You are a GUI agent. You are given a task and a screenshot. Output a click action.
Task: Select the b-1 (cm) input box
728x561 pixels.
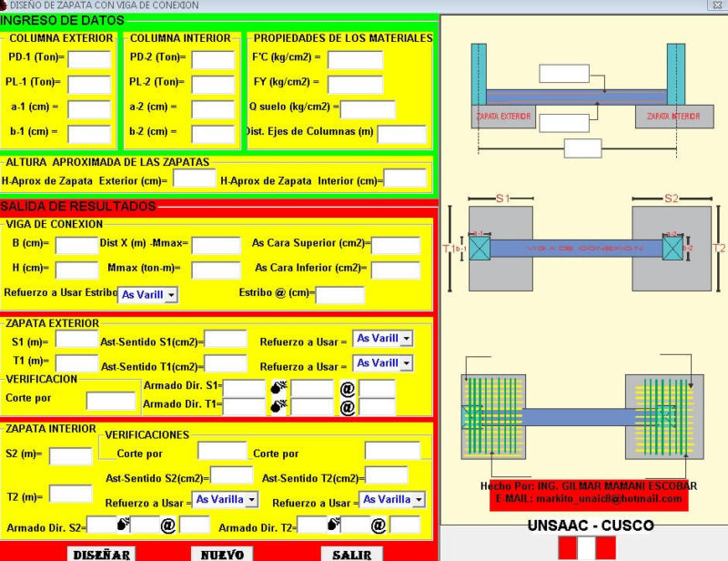[x=89, y=134]
